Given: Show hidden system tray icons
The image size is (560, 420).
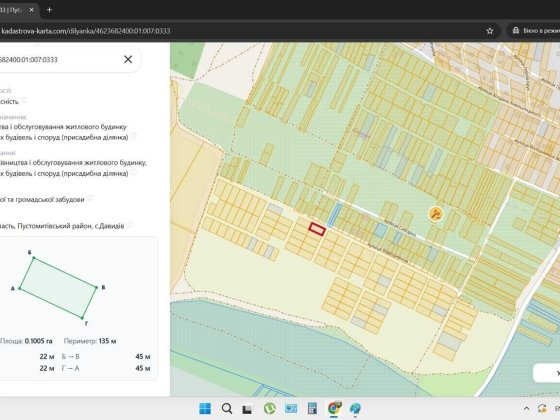Looking at the screenshot, I should click(526, 409).
